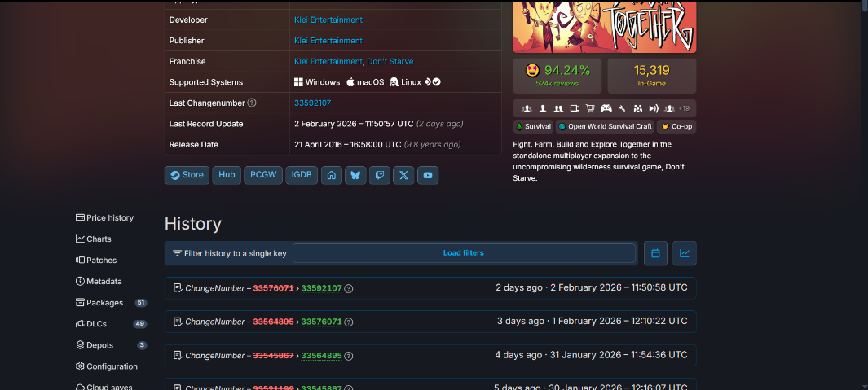Open Price history in the sidebar
Viewport: 868px width, 390px height.
click(x=109, y=218)
